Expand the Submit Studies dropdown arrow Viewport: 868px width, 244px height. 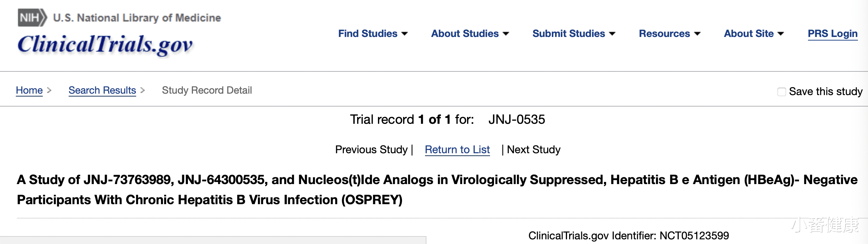(612, 34)
